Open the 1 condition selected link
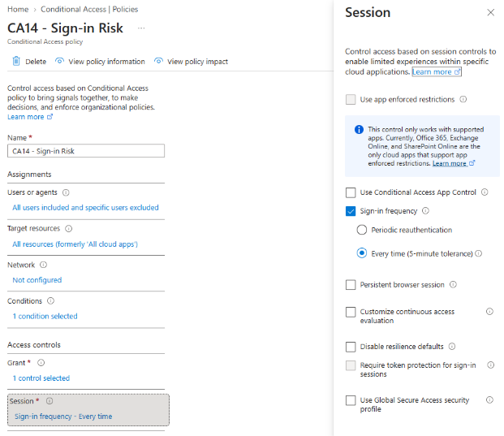504x436 pixels. click(x=45, y=317)
